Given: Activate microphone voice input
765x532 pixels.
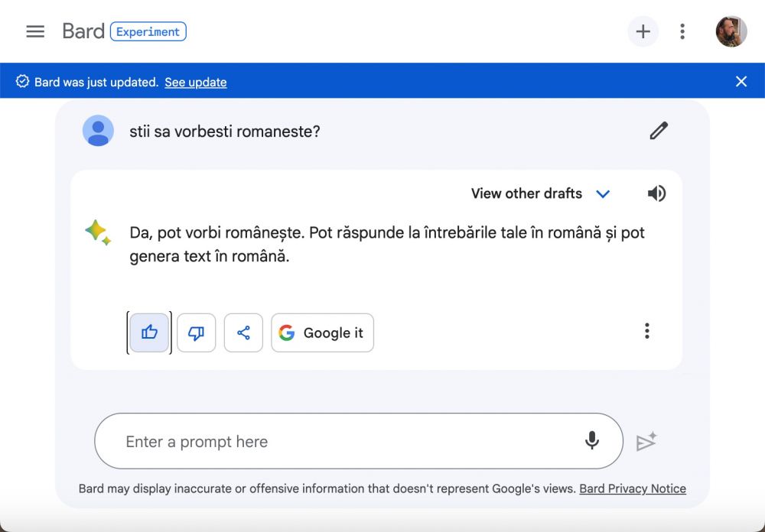Looking at the screenshot, I should (x=592, y=441).
